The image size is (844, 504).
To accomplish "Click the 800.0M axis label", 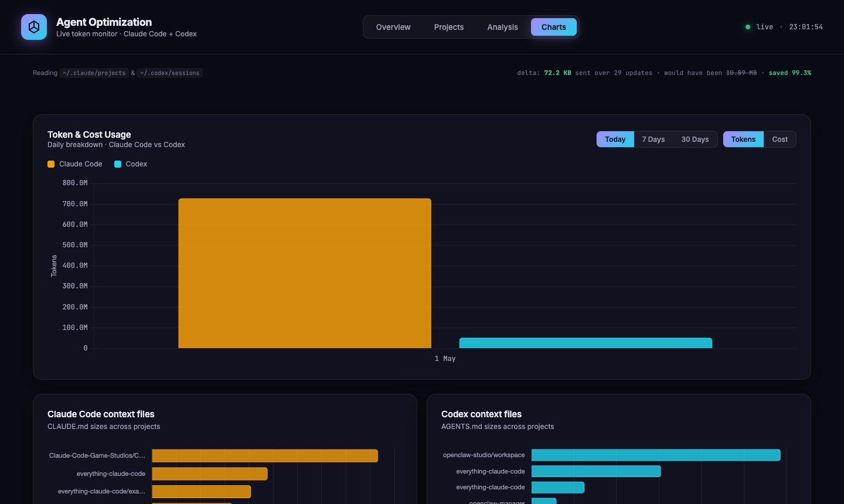I will click(75, 183).
